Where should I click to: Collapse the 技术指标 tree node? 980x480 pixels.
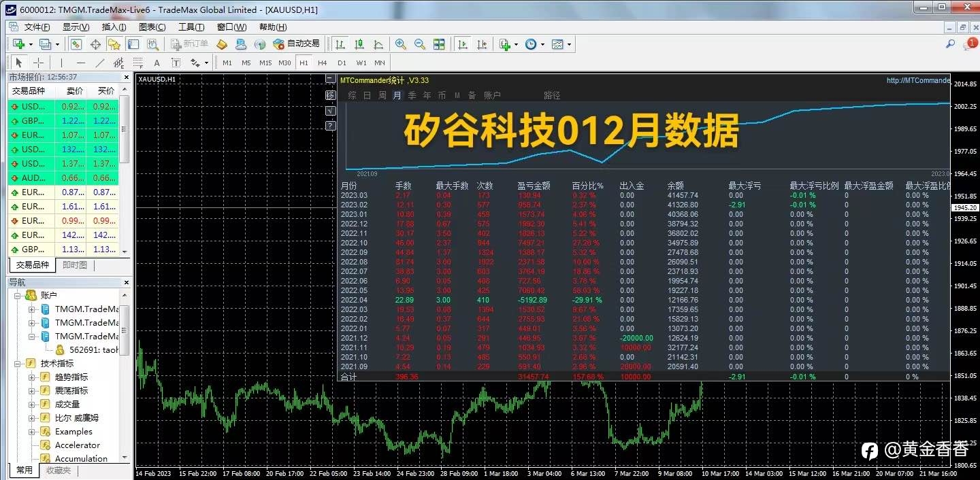pos(18,364)
